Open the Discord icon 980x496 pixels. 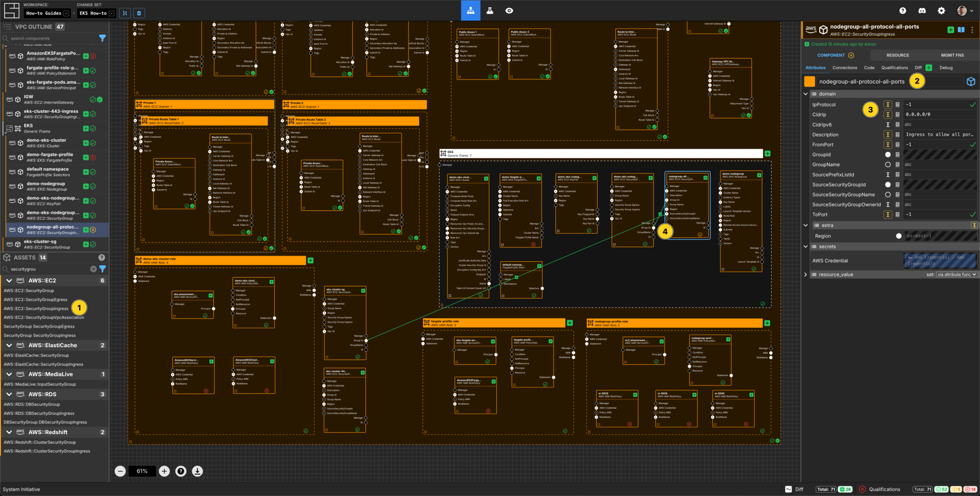point(922,10)
